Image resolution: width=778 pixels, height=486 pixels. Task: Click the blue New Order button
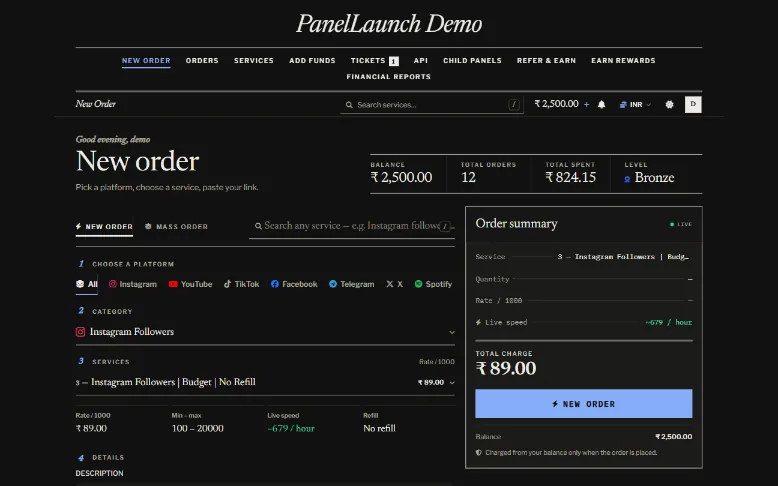tap(584, 404)
